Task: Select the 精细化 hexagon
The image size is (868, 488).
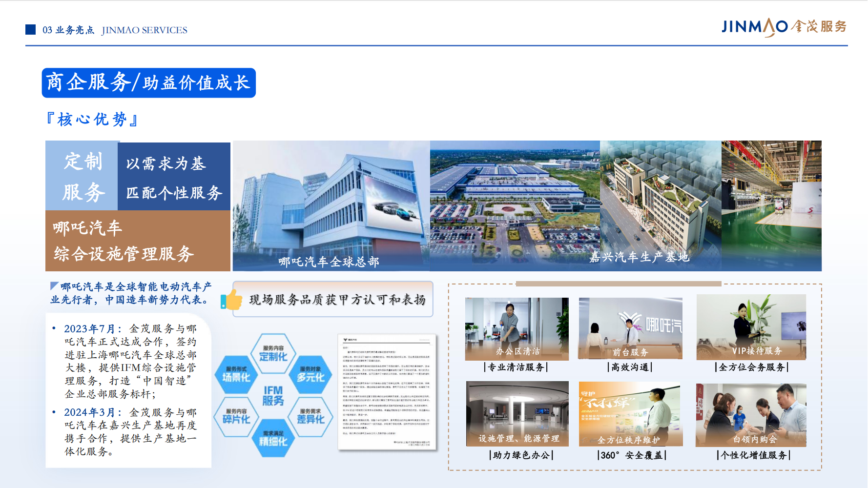Action: point(273,438)
